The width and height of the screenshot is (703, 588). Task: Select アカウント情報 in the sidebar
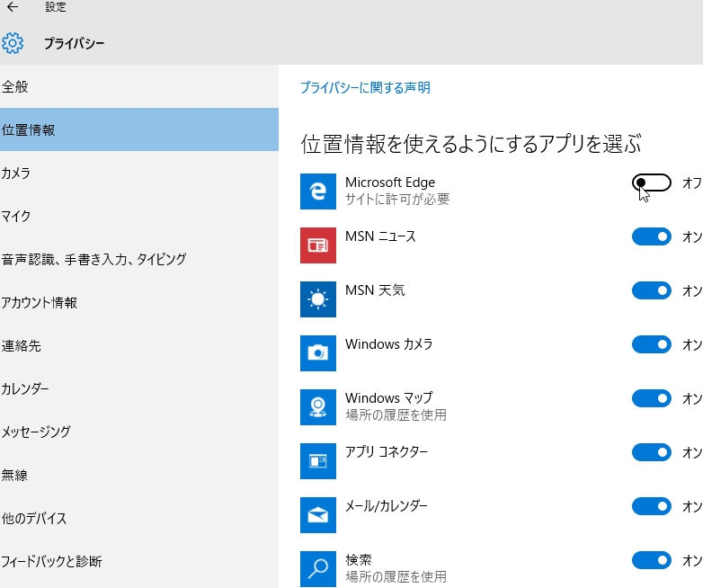tap(139, 302)
